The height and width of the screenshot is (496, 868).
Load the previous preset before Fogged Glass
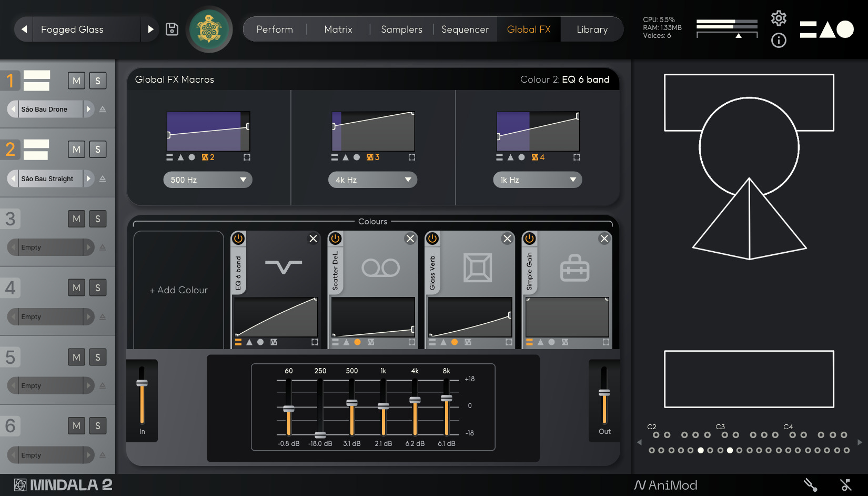[x=24, y=29]
